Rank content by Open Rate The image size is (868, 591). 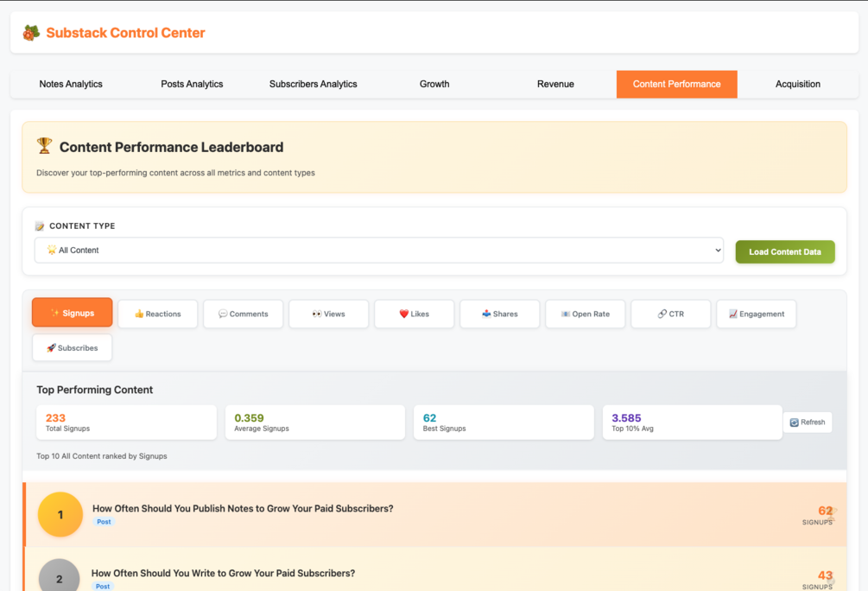pyautogui.click(x=585, y=314)
